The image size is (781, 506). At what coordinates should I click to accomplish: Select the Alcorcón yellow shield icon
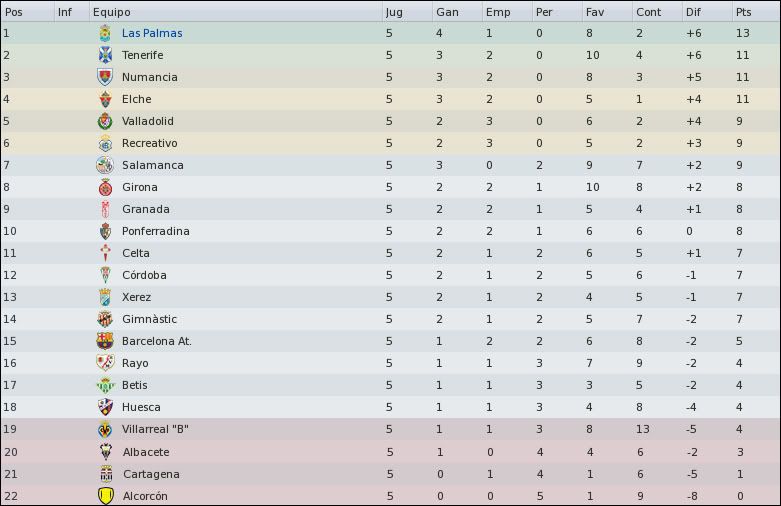click(106, 496)
